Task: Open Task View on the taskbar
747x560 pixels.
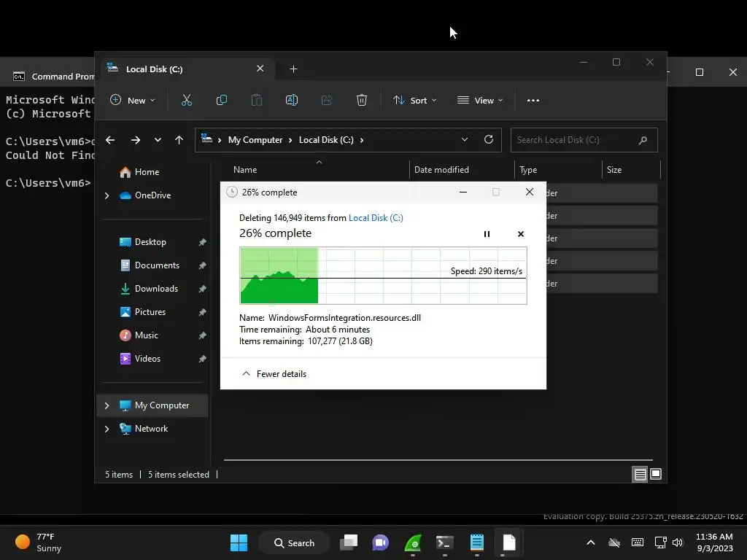Action: pyautogui.click(x=349, y=542)
